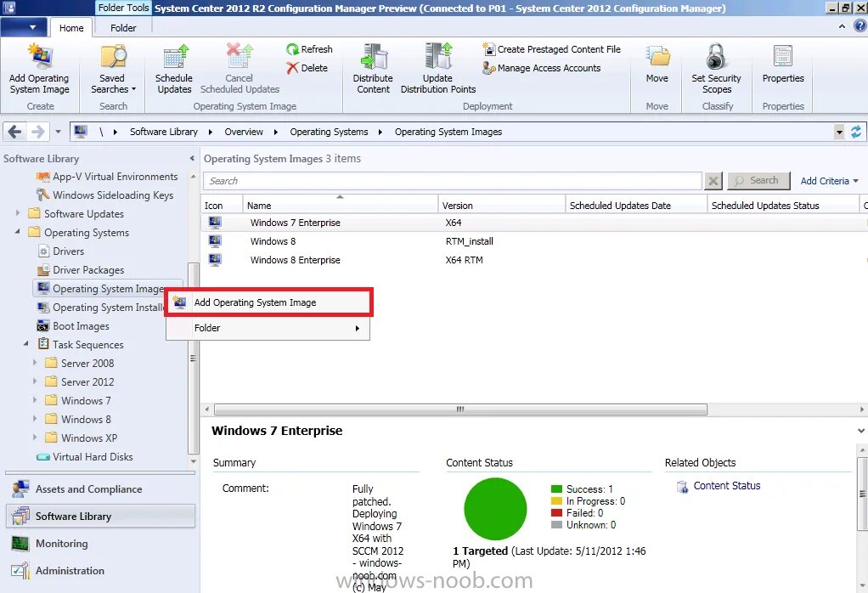Click the Search button
Screen dimensions: 868x593
(758, 180)
